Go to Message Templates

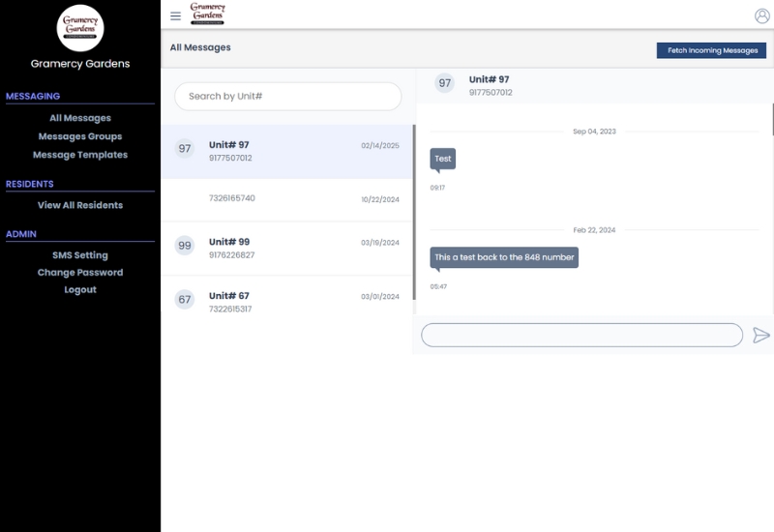tap(80, 155)
